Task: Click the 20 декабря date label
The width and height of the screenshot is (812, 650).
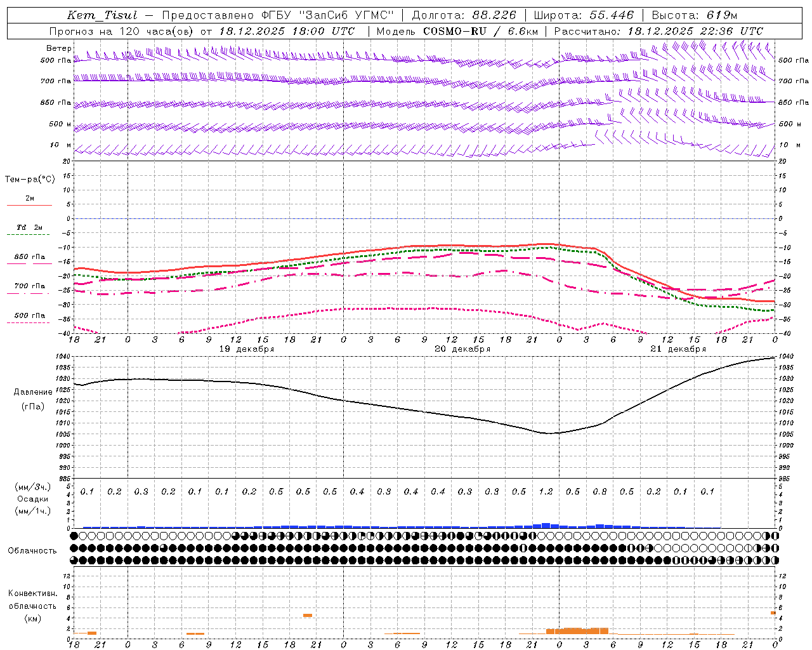Action: coord(462,349)
